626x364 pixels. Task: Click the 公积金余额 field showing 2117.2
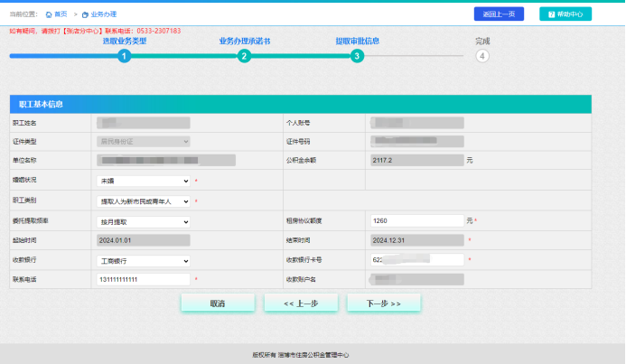[417, 160]
